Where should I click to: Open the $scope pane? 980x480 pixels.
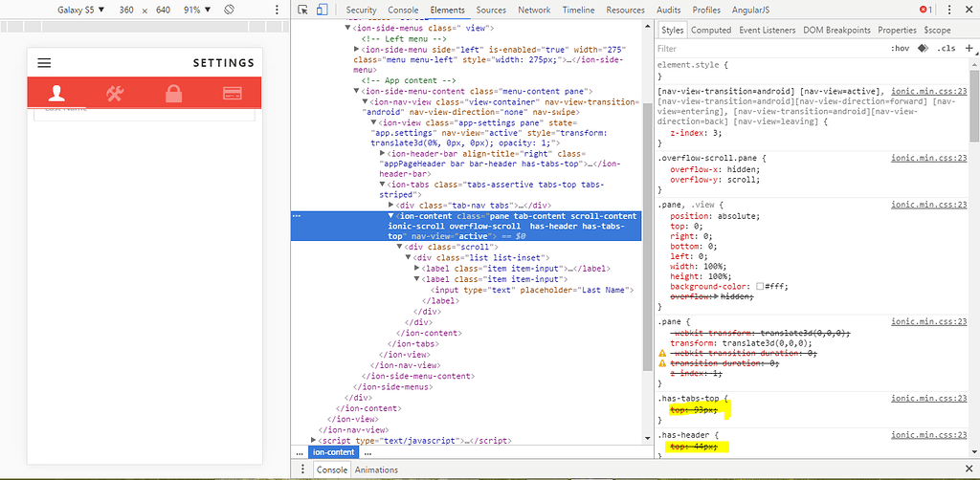pyautogui.click(x=938, y=30)
